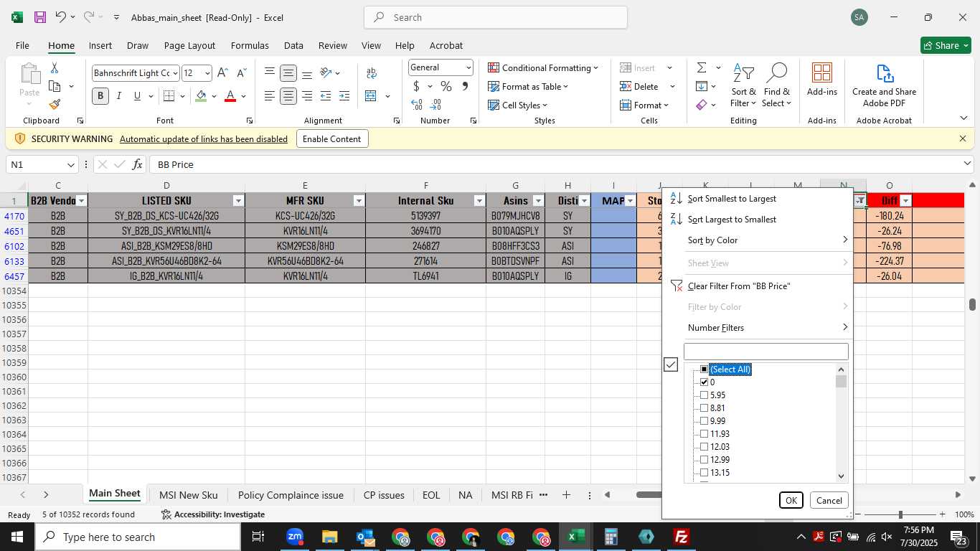Click the Center align icon
Viewport: 980px width, 551px height.
[x=288, y=96]
